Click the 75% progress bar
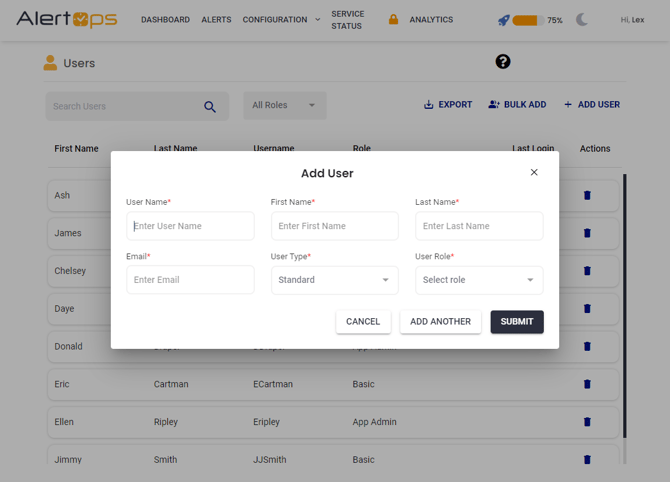The image size is (670, 482). (x=527, y=20)
